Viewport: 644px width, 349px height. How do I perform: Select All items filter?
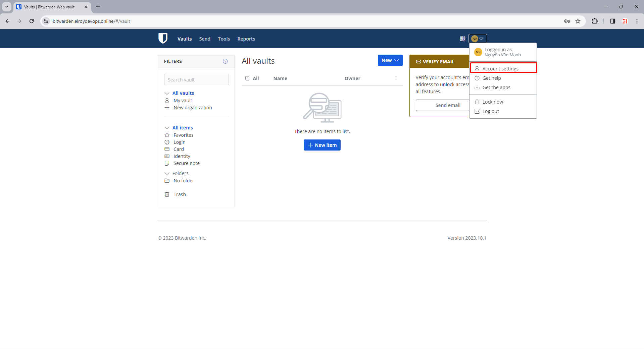[x=183, y=128]
